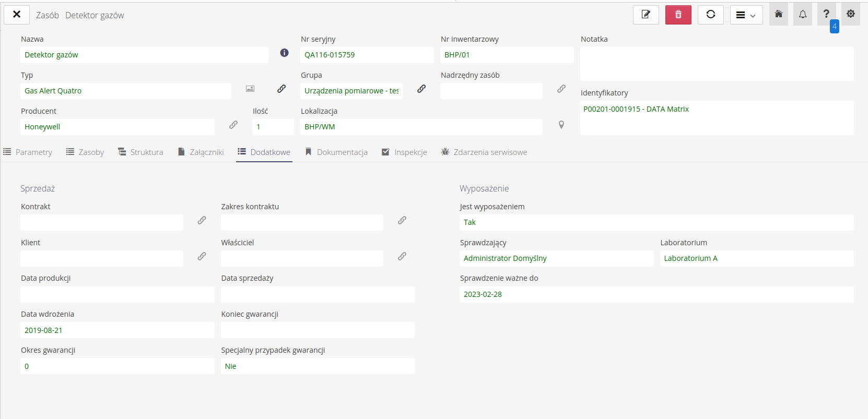
Task: Open notifications bell
Action: click(802, 14)
